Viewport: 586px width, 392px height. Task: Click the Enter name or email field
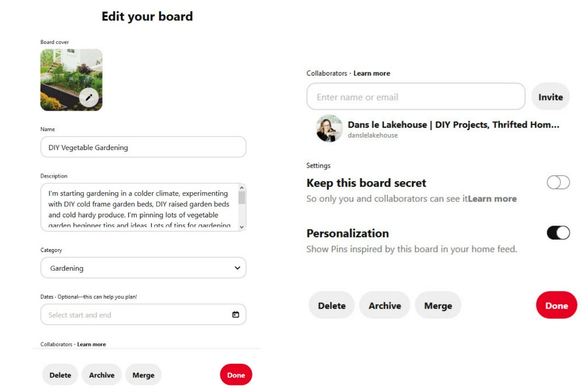(415, 96)
